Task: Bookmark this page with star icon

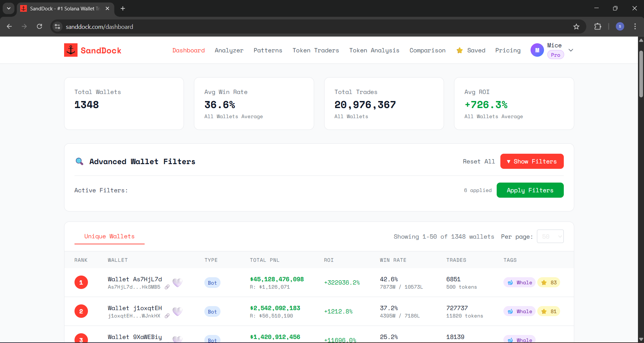Action: coord(576,27)
